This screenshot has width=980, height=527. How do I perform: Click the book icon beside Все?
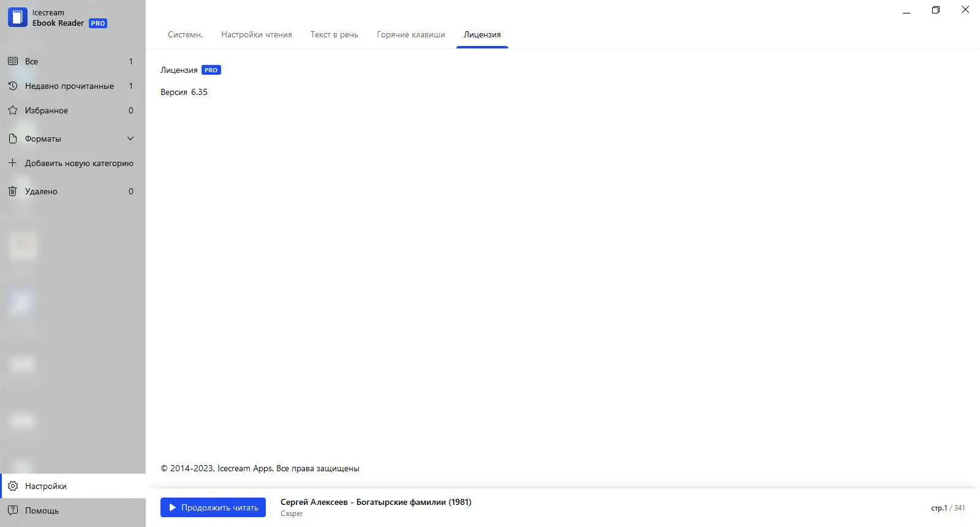coord(12,61)
